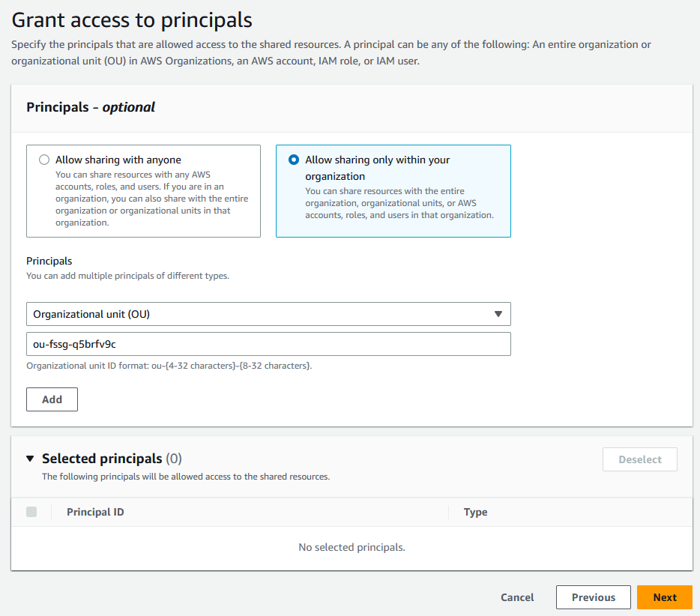Edit the organizational unit ID input field
This screenshot has width=700, height=616.
point(268,344)
